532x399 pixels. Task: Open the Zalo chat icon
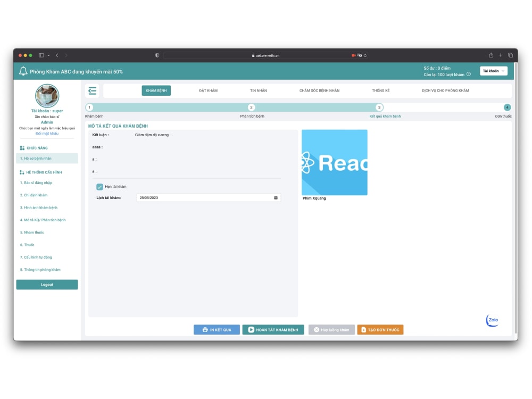493,320
